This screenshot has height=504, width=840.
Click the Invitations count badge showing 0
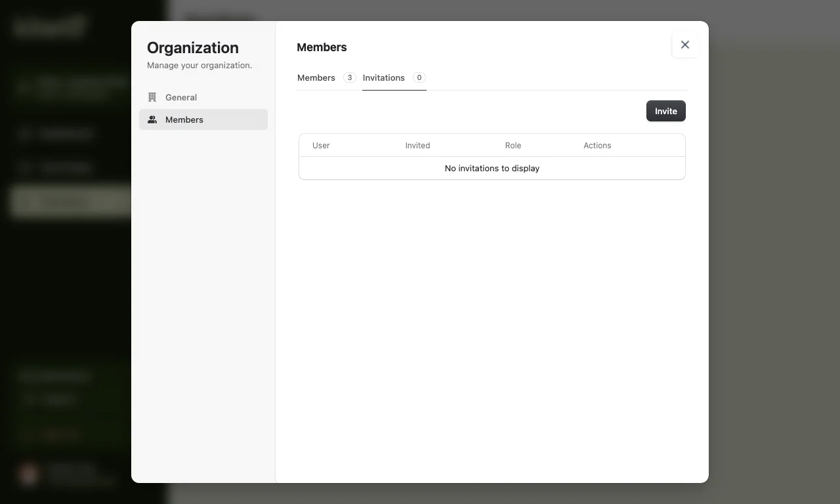419,77
